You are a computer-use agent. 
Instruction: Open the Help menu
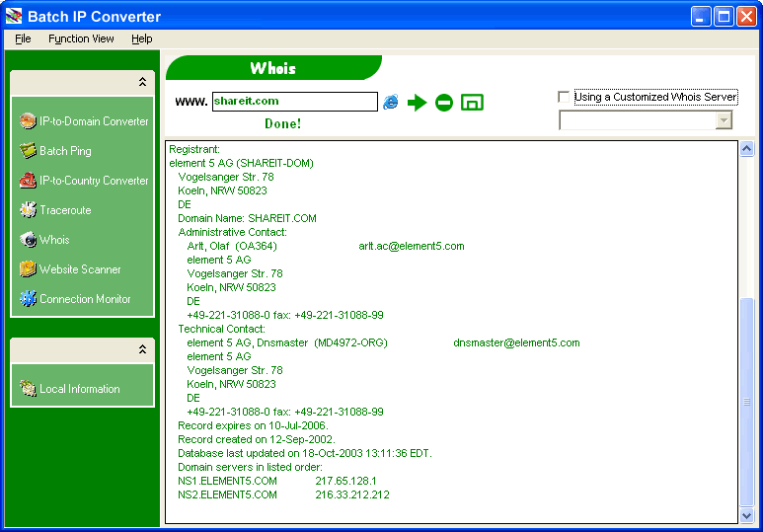point(142,38)
